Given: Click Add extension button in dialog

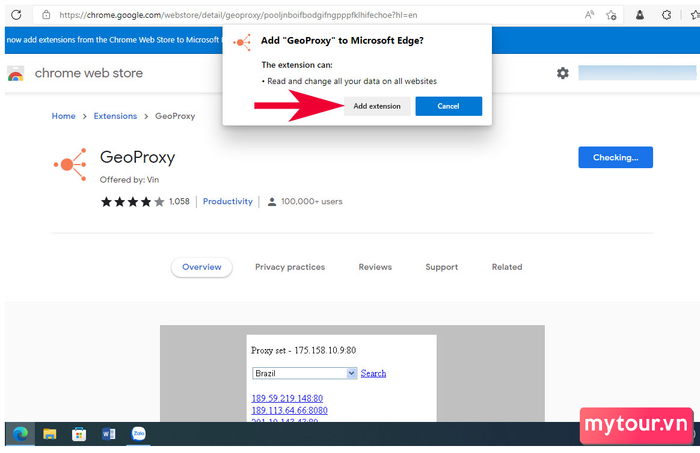Looking at the screenshot, I should (377, 106).
